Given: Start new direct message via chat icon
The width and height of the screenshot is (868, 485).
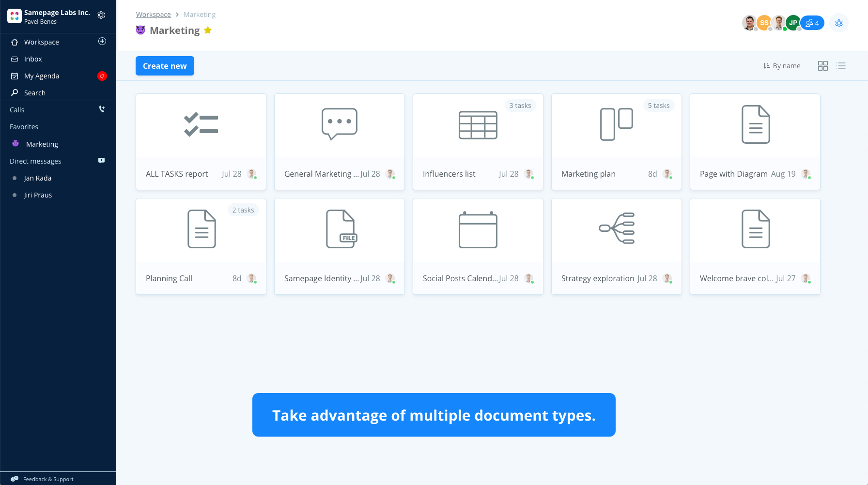Looking at the screenshot, I should click(x=101, y=161).
